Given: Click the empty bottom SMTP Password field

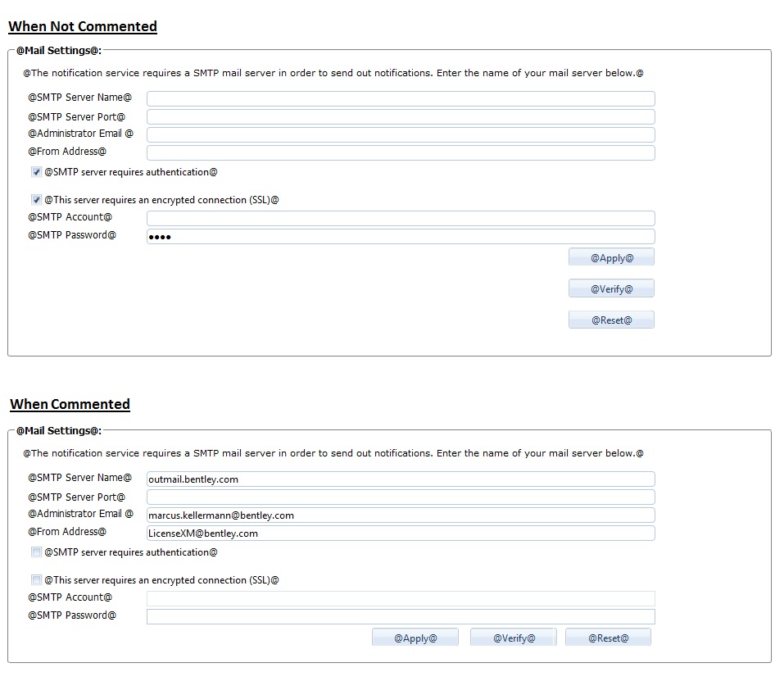Looking at the screenshot, I should click(x=401, y=616).
